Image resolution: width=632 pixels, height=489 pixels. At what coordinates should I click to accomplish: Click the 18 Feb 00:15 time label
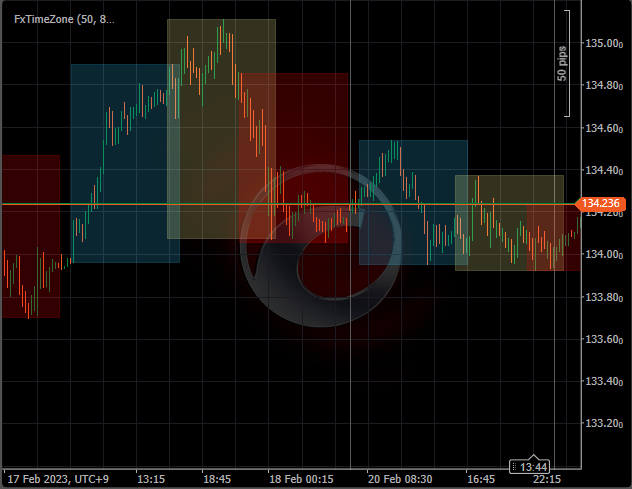click(x=301, y=479)
